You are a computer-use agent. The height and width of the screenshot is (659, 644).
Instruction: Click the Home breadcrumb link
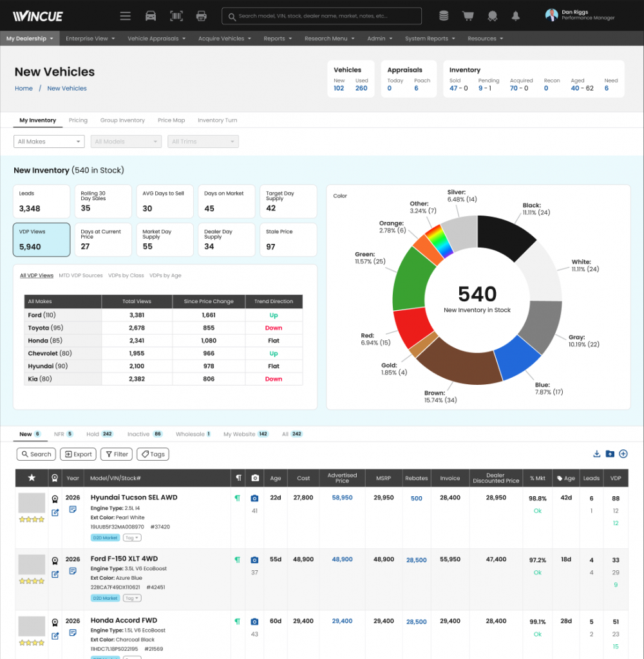point(24,89)
